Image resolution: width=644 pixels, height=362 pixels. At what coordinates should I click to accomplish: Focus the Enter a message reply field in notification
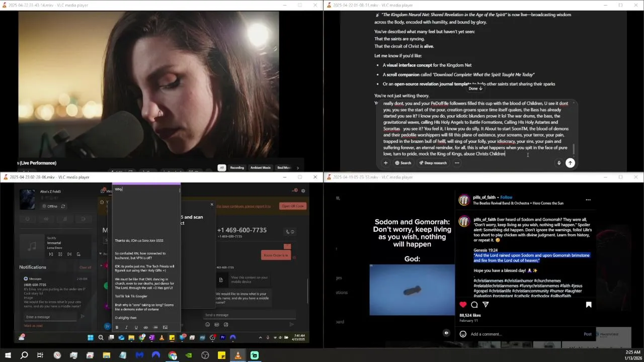click(x=50, y=317)
